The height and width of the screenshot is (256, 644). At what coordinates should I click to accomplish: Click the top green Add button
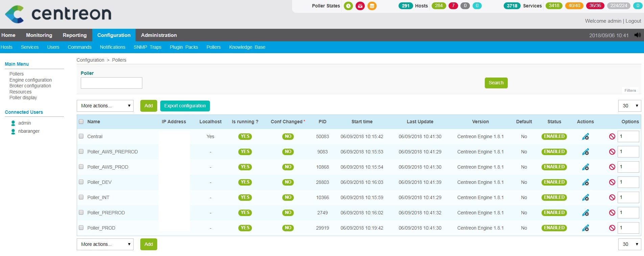click(x=149, y=106)
